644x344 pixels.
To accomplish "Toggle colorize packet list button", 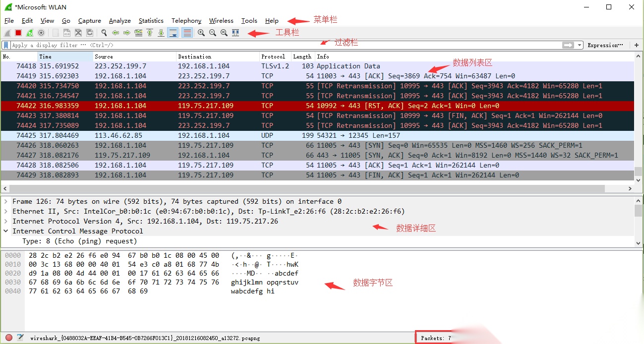I will click(187, 33).
